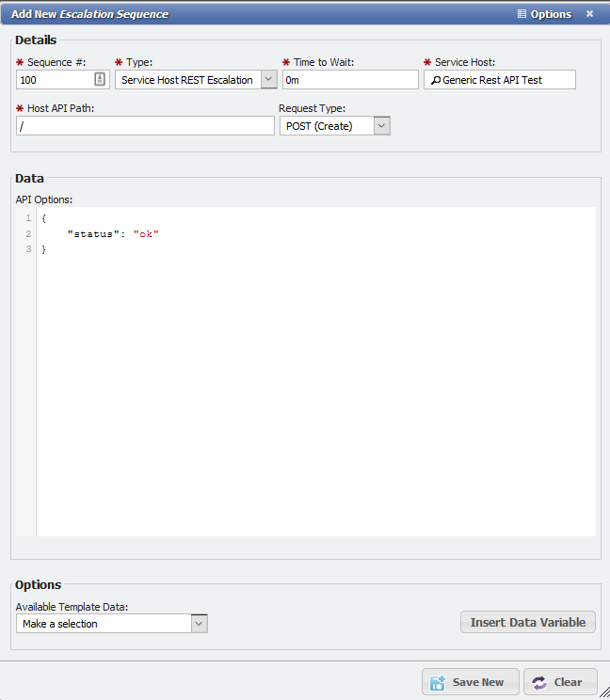Expand the Request Type dropdown arrow
This screenshot has height=700, width=610.
point(381,126)
